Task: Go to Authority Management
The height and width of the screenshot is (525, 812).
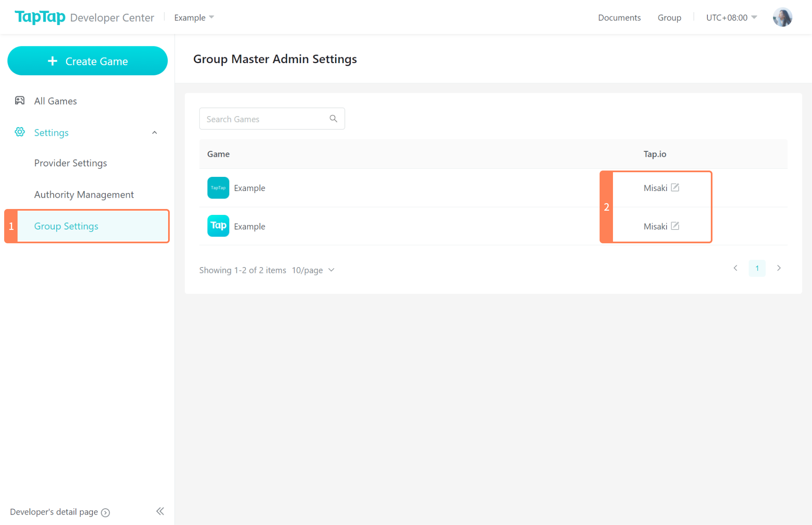Action: click(x=84, y=195)
